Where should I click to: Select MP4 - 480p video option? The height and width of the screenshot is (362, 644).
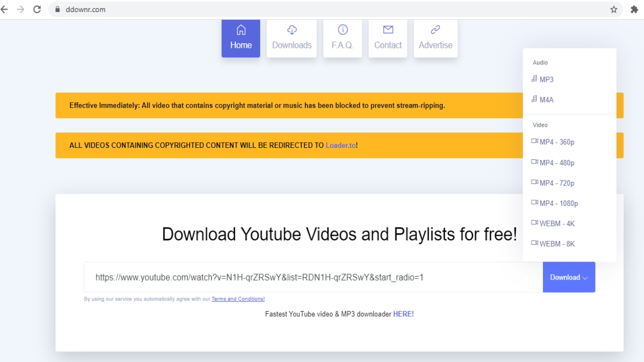pyautogui.click(x=570, y=163)
